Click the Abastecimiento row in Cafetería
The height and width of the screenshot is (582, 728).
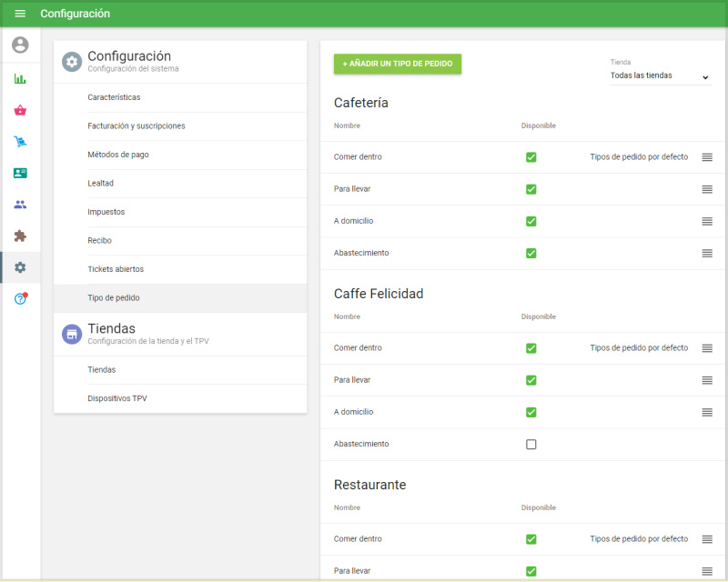pos(361,253)
